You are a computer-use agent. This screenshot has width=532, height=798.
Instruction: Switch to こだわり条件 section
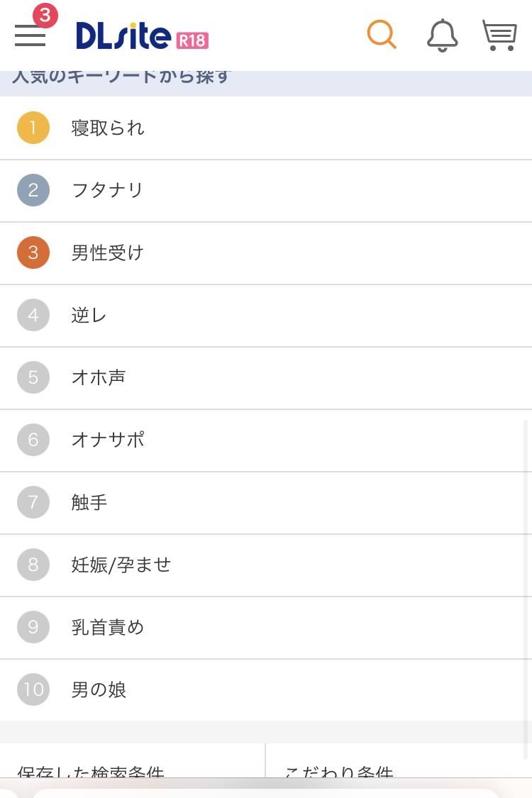click(x=339, y=772)
